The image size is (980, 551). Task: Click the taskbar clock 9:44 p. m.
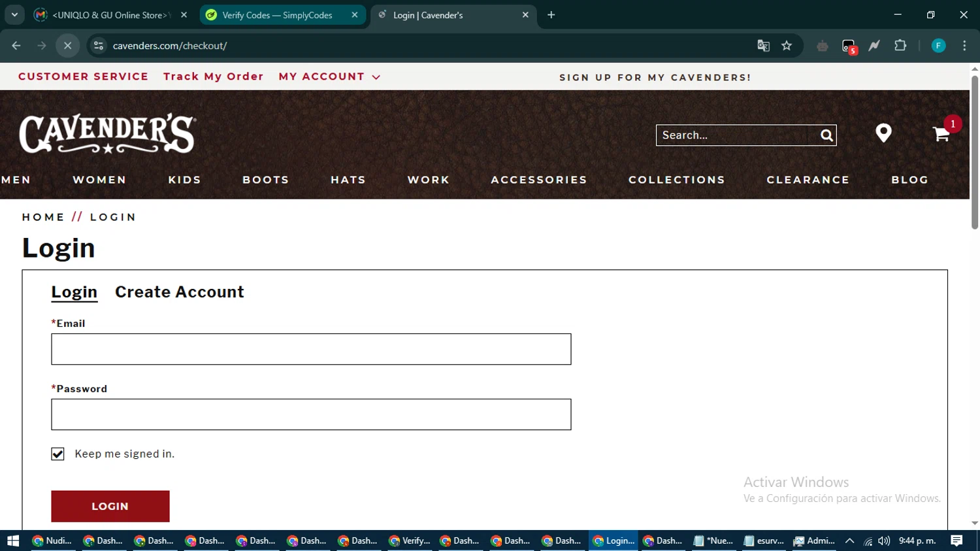click(917, 541)
